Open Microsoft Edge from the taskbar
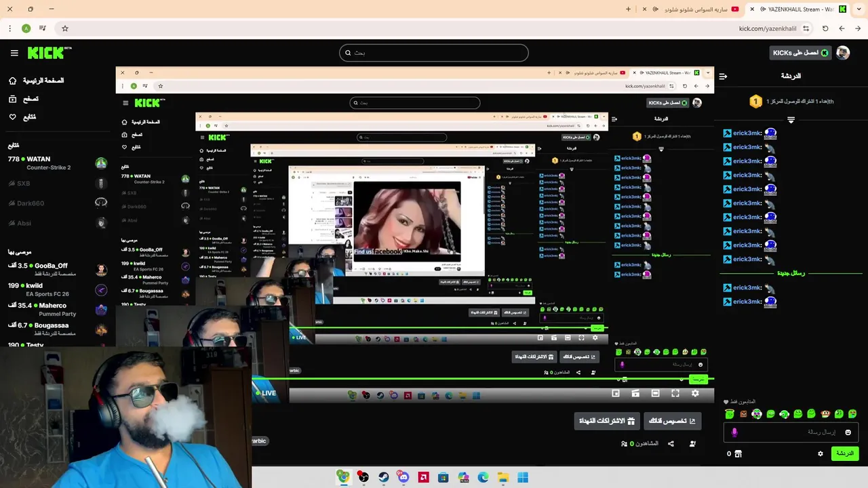The height and width of the screenshot is (488, 868). click(x=483, y=477)
